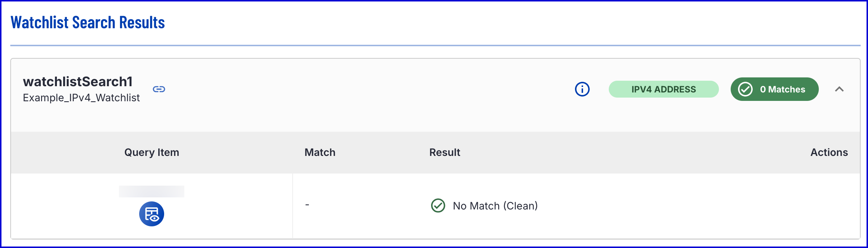Click the Result column header
The width and height of the screenshot is (868, 248).
coord(445,152)
